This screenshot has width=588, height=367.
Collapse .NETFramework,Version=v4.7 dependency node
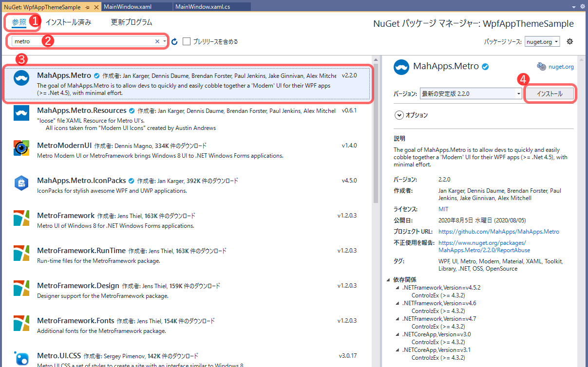397,319
